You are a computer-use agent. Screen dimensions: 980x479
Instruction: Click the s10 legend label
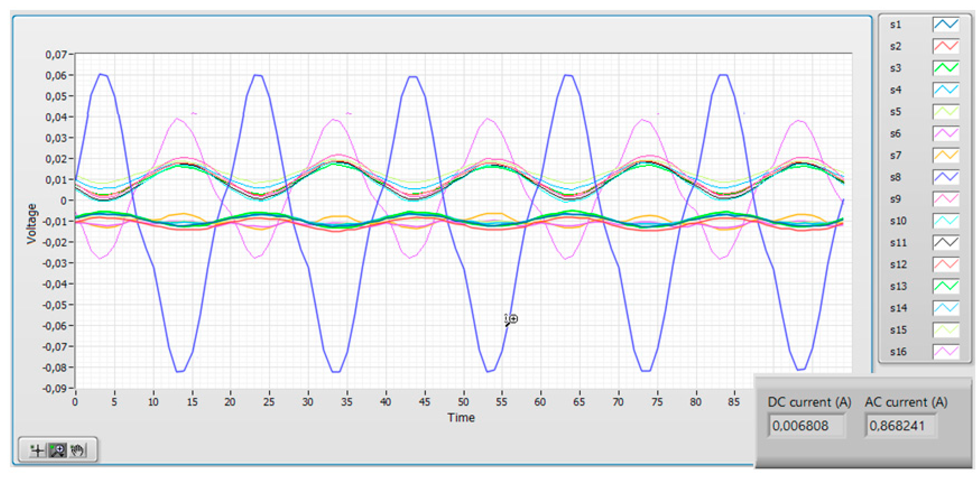(x=898, y=221)
